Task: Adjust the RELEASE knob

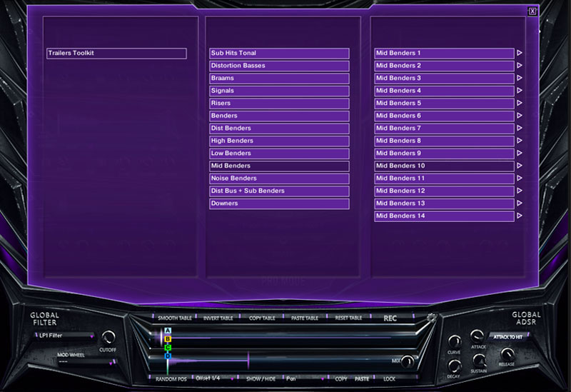Action: click(x=507, y=354)
